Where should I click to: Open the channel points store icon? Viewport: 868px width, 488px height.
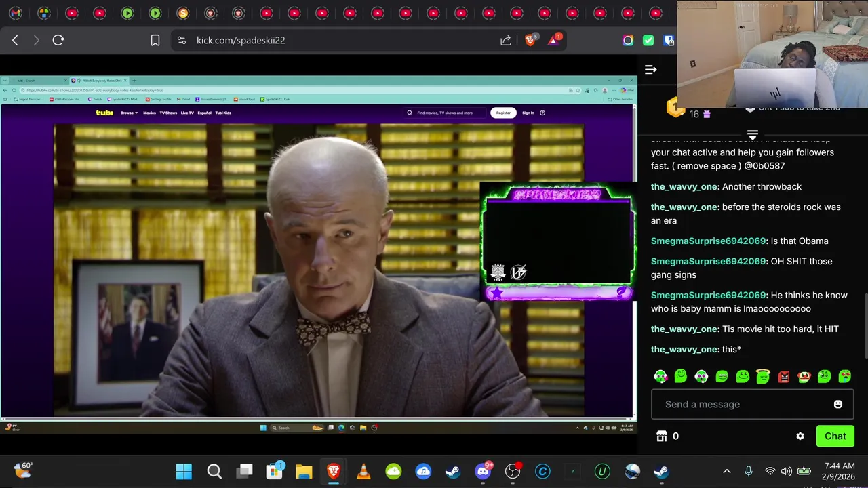point(662,436)
